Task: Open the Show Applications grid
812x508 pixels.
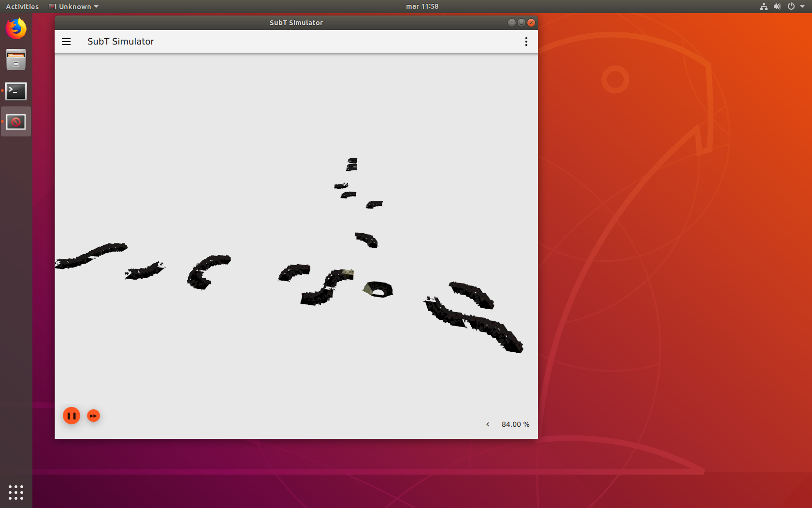Action: [x=16, y=492]
